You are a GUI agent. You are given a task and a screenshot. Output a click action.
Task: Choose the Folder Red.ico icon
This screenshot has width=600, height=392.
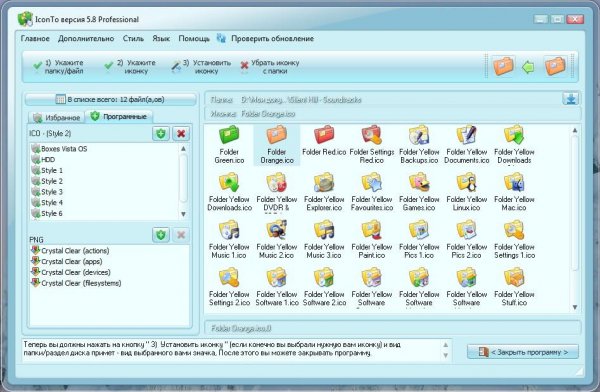[324, 141]
